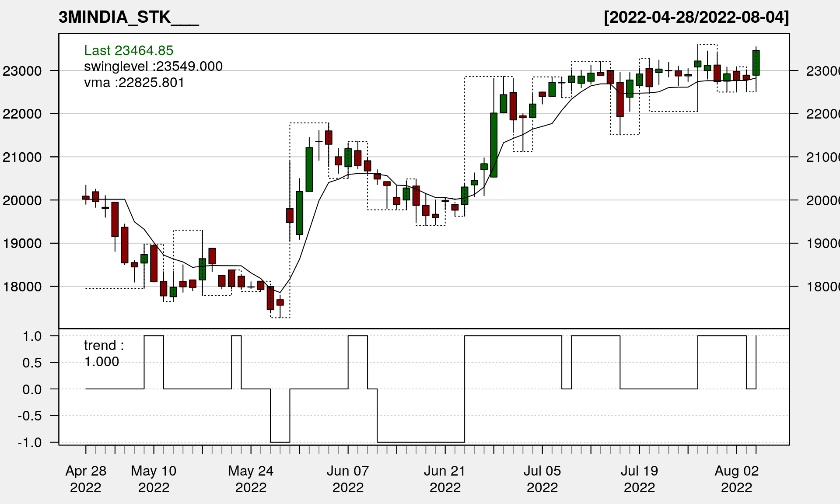Click the 23000 left price axis label
The width and height of the screenshot is (840, 504).
pos(22,71)
